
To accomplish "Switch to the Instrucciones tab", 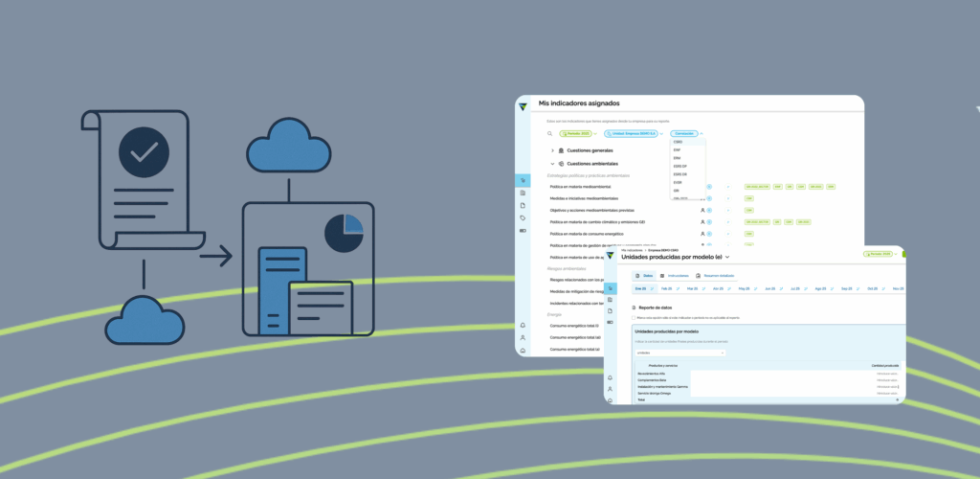I will click(673, 276).
